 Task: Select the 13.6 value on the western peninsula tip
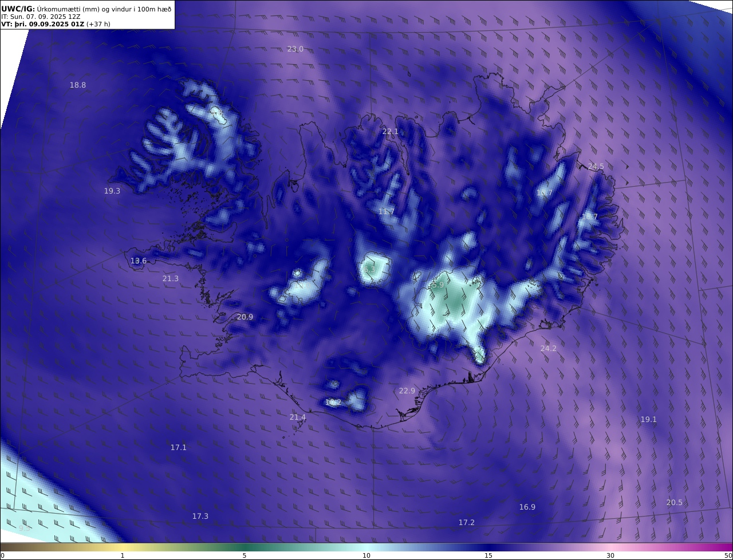[139, 261]
